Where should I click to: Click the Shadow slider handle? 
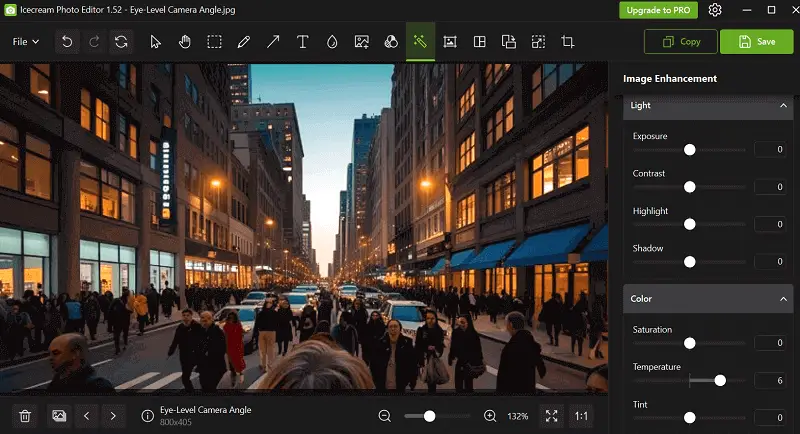(689, 262)
